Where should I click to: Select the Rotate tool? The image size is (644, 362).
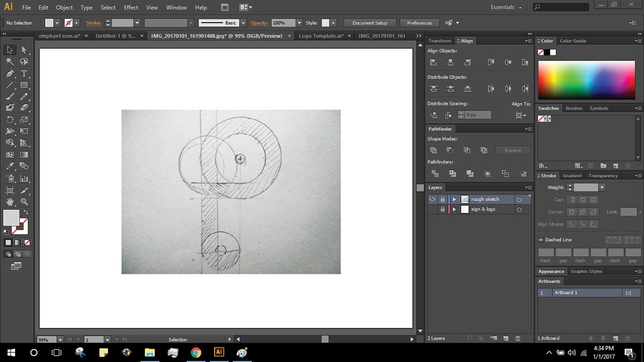coord(10,120)
